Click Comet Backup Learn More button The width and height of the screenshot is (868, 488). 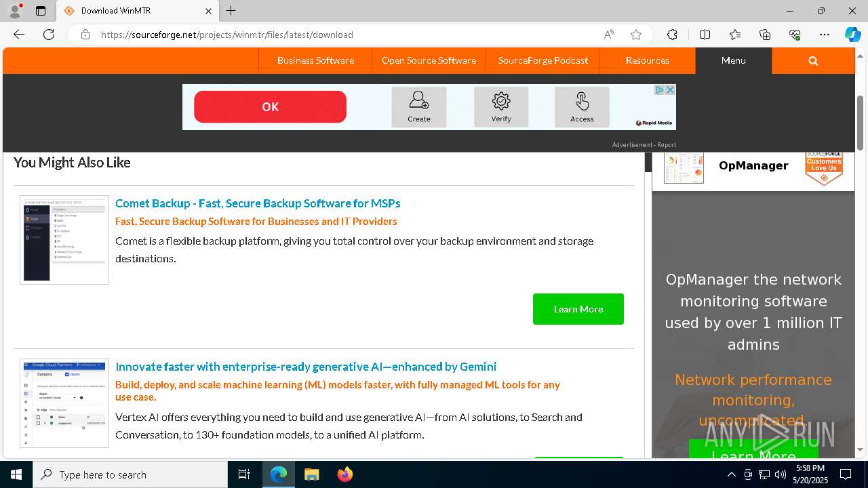[x=578, y=309]
